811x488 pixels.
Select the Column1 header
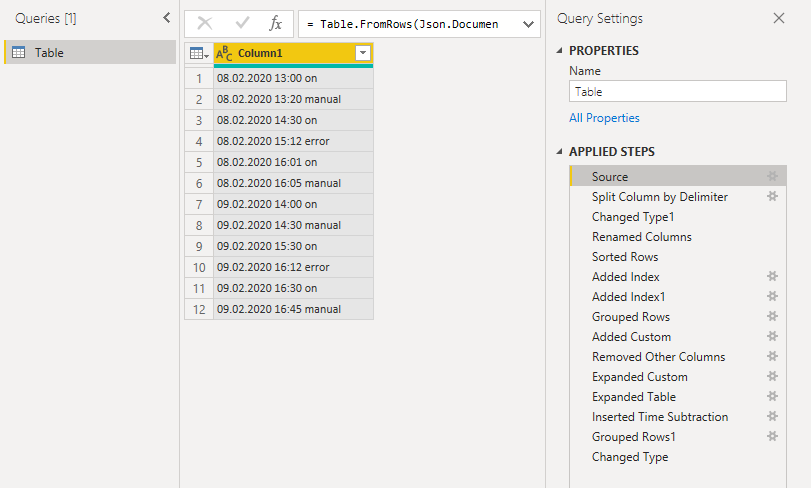pos(293,53)
